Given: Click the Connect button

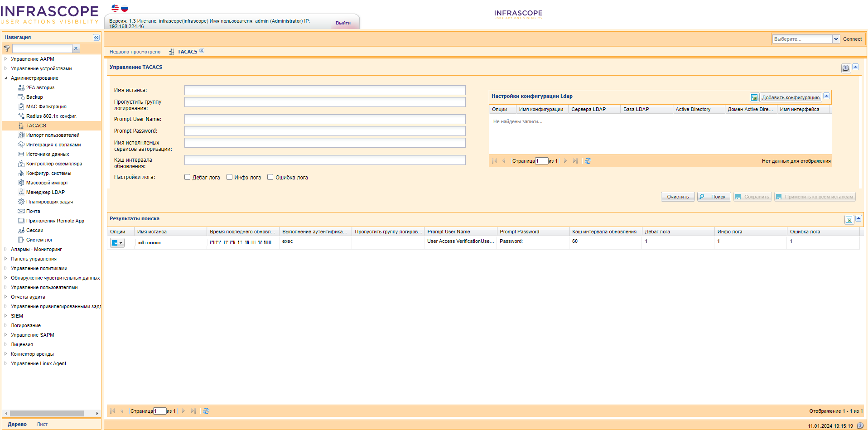Looking at the screenshot, I should click(x=852, y=39).
